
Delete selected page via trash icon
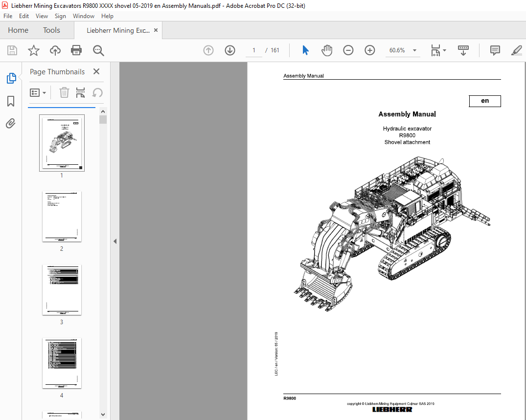64,92
